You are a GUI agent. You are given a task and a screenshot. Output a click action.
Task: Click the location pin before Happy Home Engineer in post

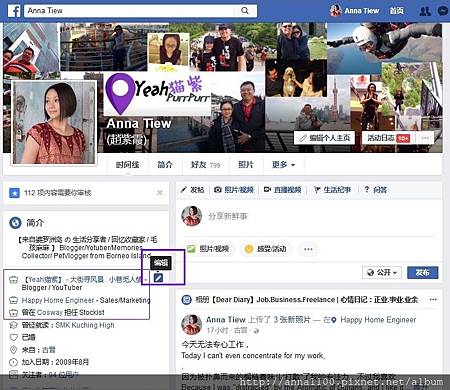tap(334, 320)
